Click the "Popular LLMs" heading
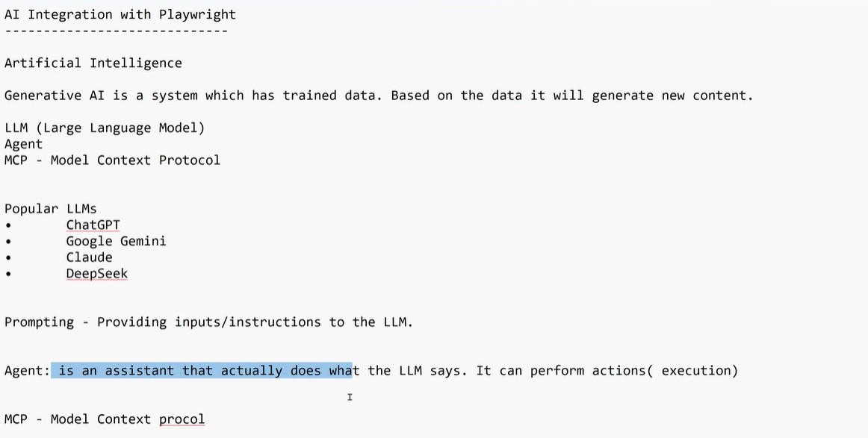Image resolution: width=868 pixels, height=438 pixels. 50,209
